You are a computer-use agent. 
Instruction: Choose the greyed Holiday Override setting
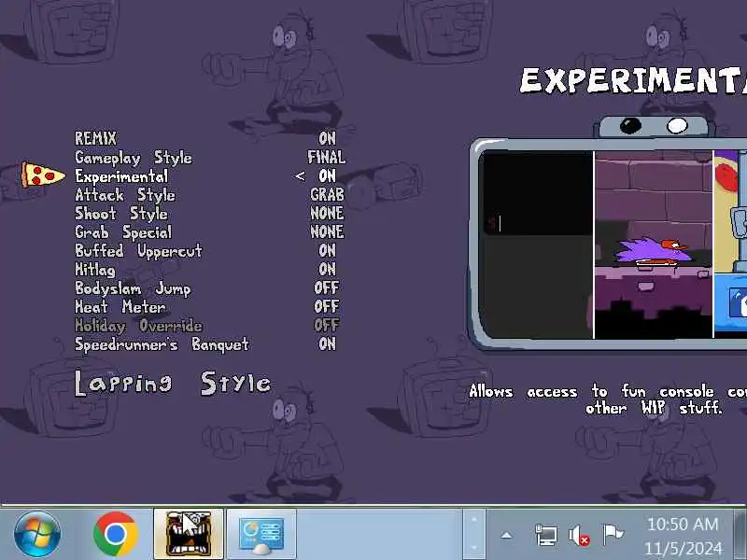coord(138,326)
